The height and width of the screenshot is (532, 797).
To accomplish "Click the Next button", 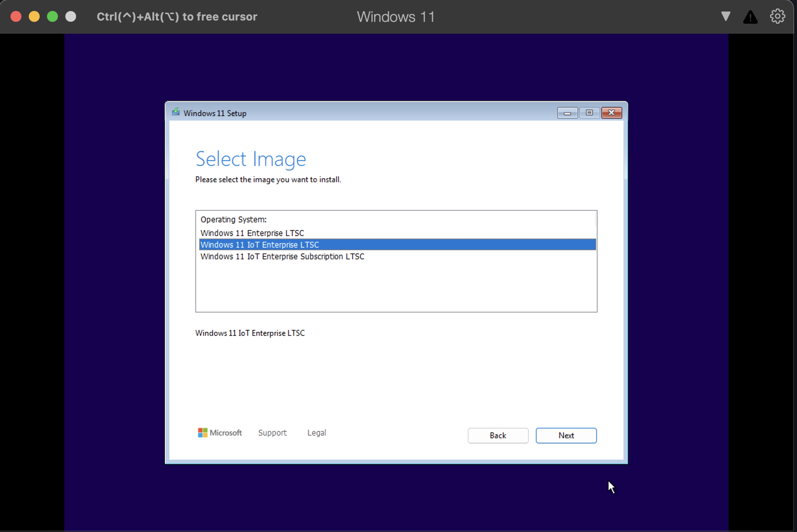I will point(566,435).
